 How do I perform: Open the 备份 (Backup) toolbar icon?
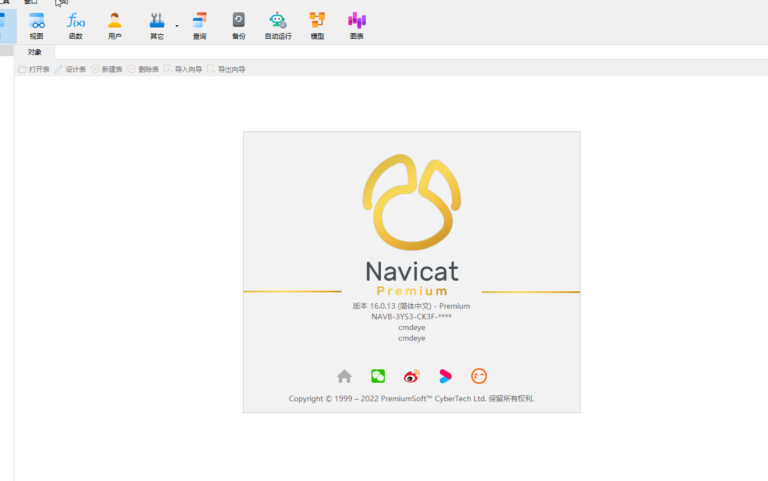[239, 26]
